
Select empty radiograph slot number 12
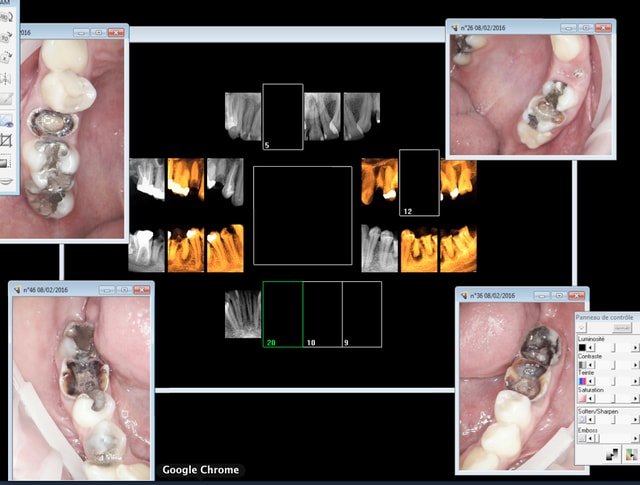click(x=419, y=183)
